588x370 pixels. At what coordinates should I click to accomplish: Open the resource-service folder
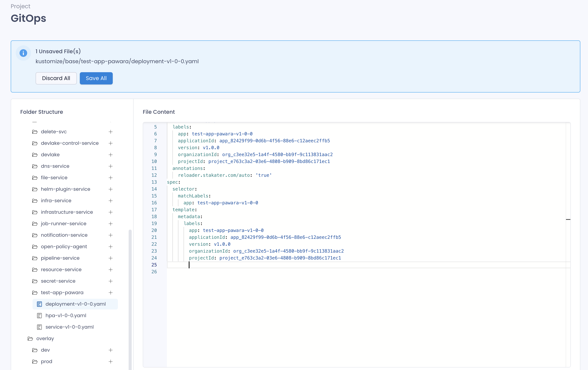(57, 270)
